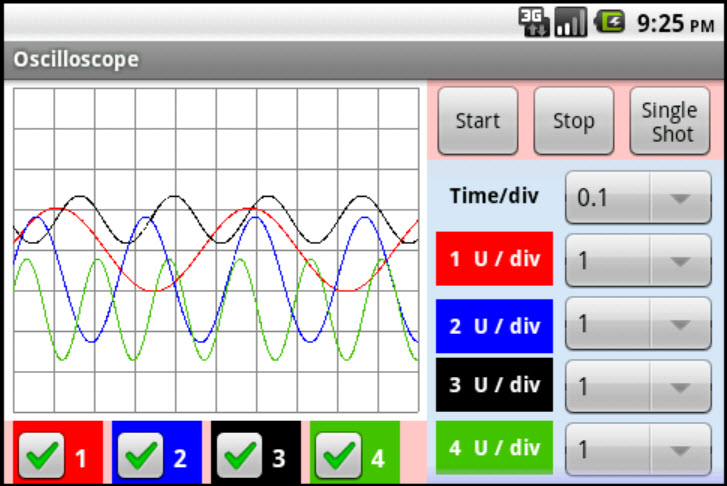Uncheck the black channel 3 checkbox
This screenshot has width=727, height=486.
pos(239,455)
